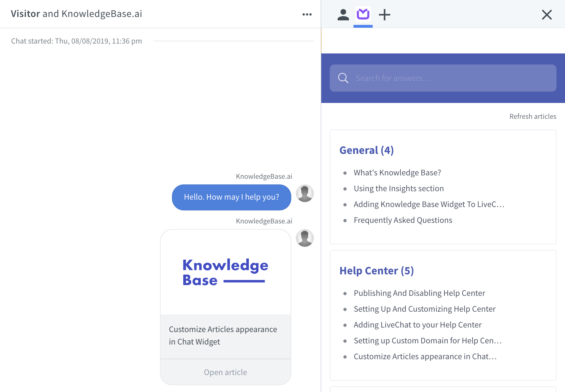
Task: Expand the General articles section
Action: (x=366, y=149)
